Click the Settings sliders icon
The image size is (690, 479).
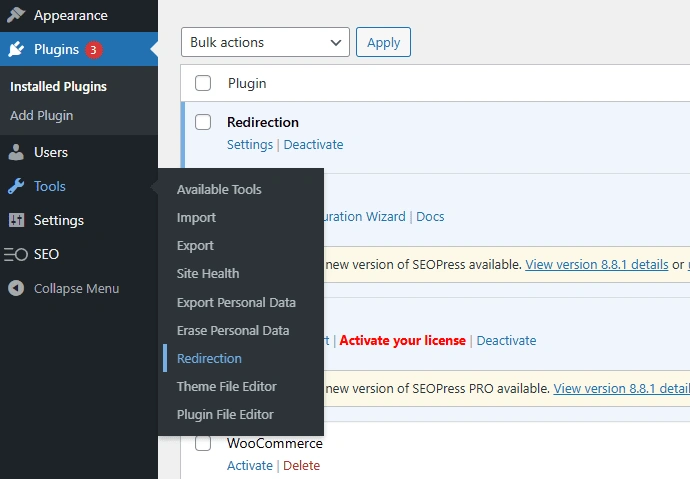click(x=16, y=220)
